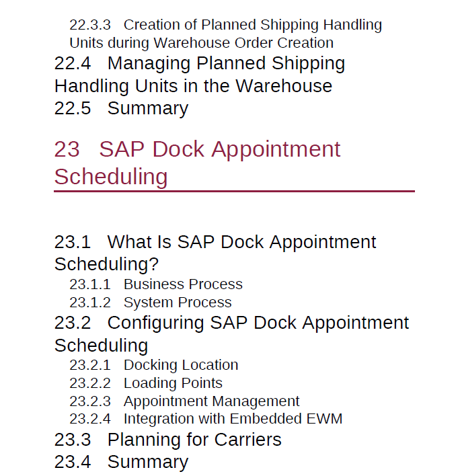Viewport: 458px width, 476px height.
Task: Open section 22.3.3 Creation of Planned Shipping Handling Units
Action: click(x=226, y=34)
